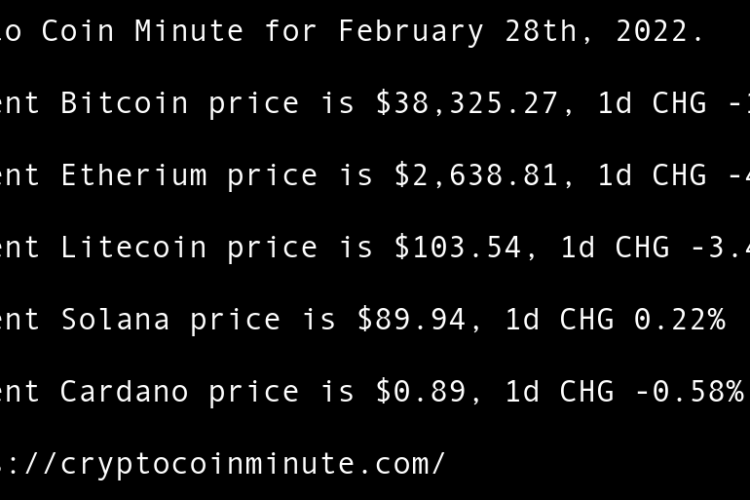Viewport: 750px width, 500px height.
Task: Click the word Cardano
Action: point(124,391)
